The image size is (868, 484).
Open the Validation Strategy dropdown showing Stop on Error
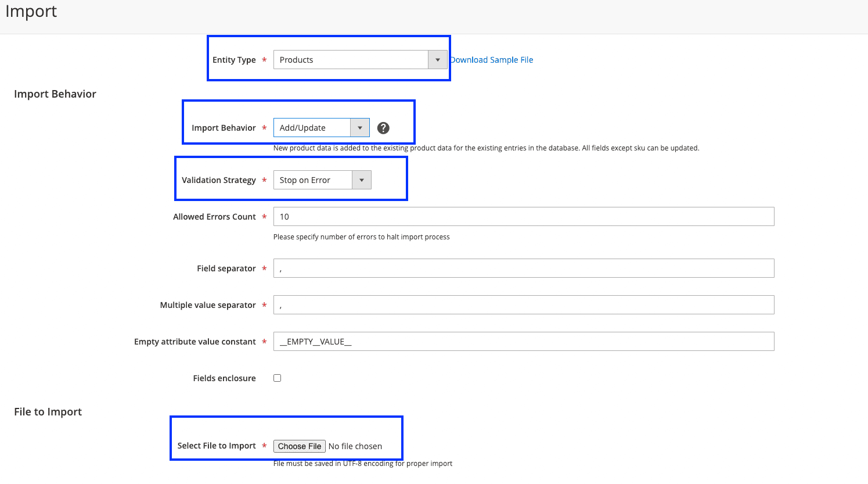(x=322, y=180)
